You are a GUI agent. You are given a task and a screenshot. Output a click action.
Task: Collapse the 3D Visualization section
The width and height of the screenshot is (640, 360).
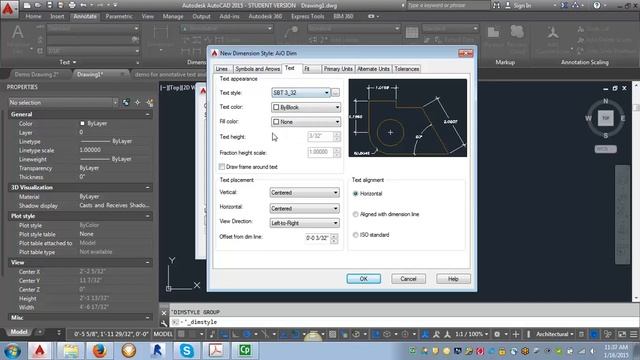[147, 188]
